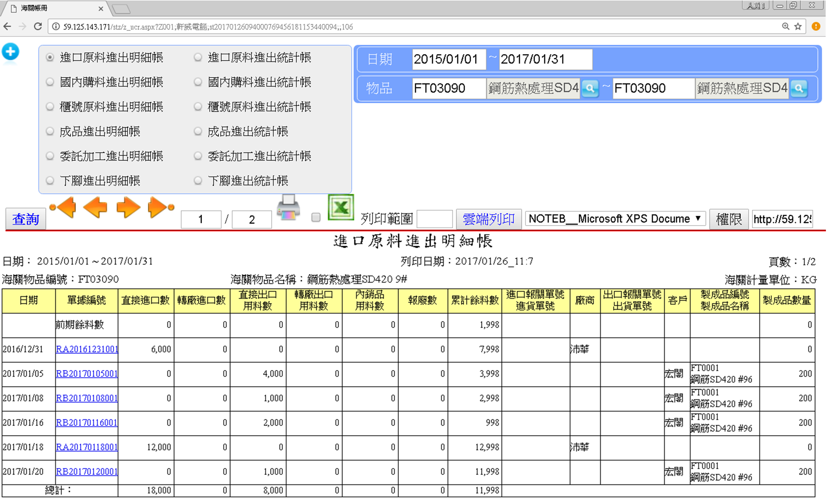
Task: Reload the page with the refresh icon
Action: coord(38,26)
